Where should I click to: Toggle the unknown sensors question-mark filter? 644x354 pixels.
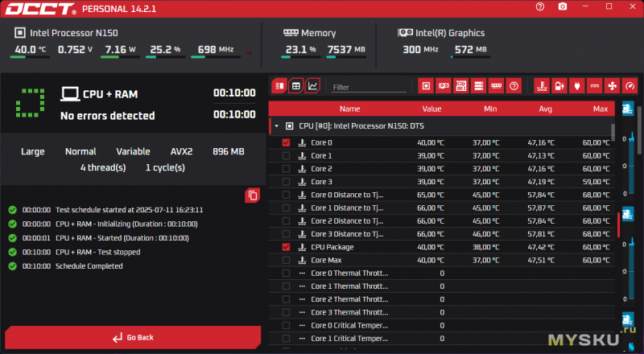[514, 86]
